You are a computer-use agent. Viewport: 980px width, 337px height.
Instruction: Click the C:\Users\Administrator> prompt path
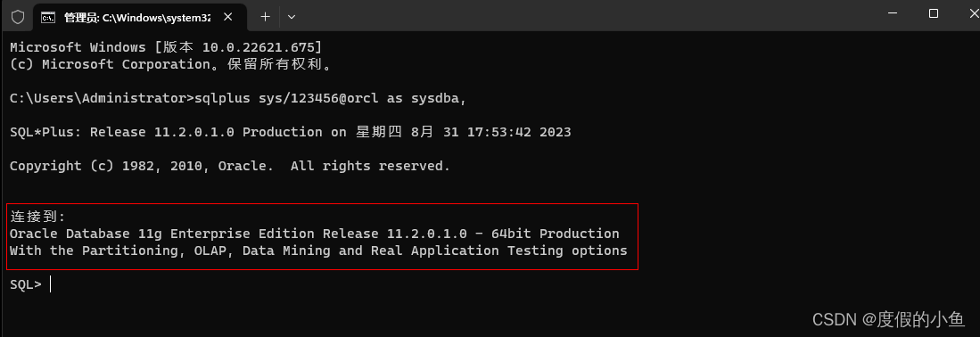[x=102, y=98]
